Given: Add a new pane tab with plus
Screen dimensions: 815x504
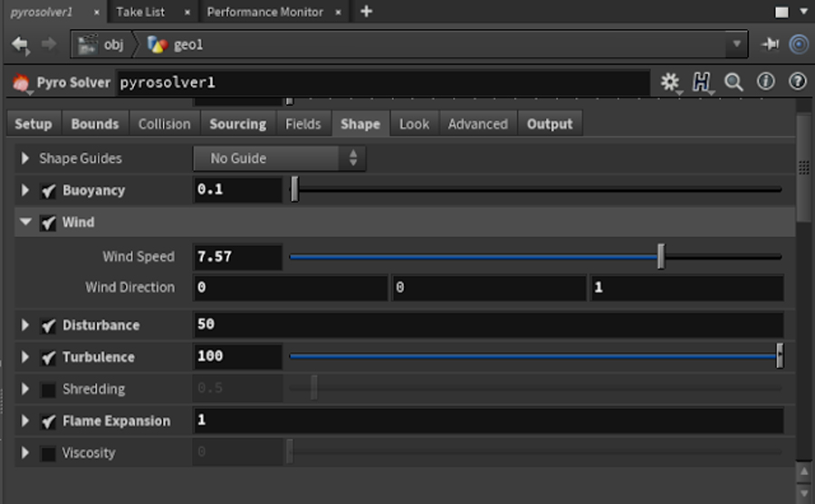Looking at the screenshot, I should point(366,12).
